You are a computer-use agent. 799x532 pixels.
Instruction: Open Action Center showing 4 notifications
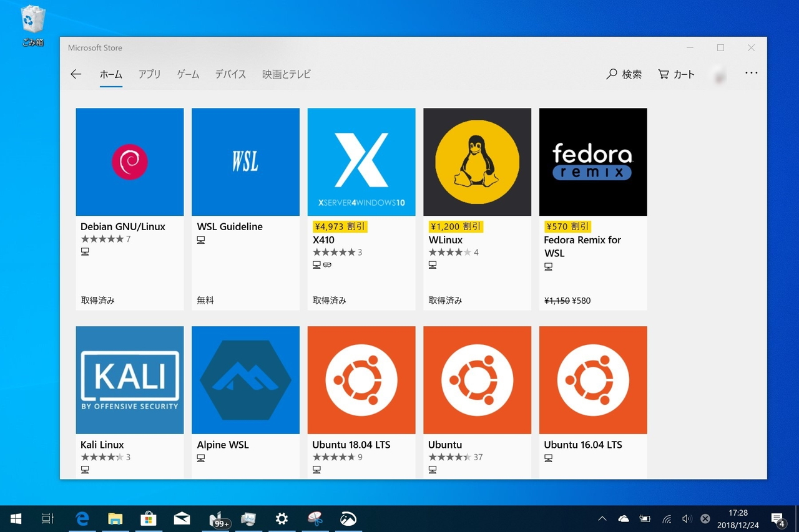coord(779,518)
